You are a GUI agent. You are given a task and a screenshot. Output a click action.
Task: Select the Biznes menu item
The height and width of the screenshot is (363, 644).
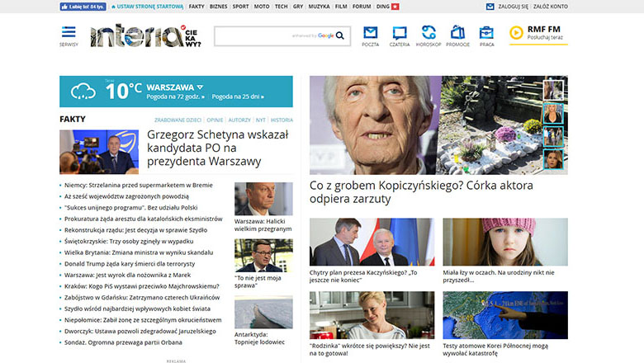point(218,6)
